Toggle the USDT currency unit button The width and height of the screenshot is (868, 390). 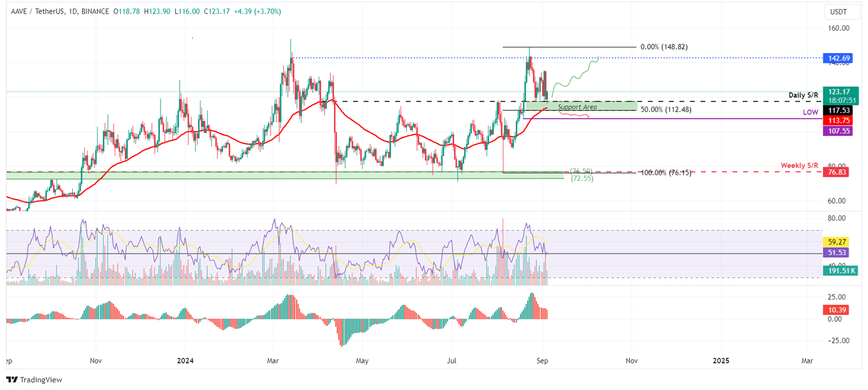click(x=841, y=12)
